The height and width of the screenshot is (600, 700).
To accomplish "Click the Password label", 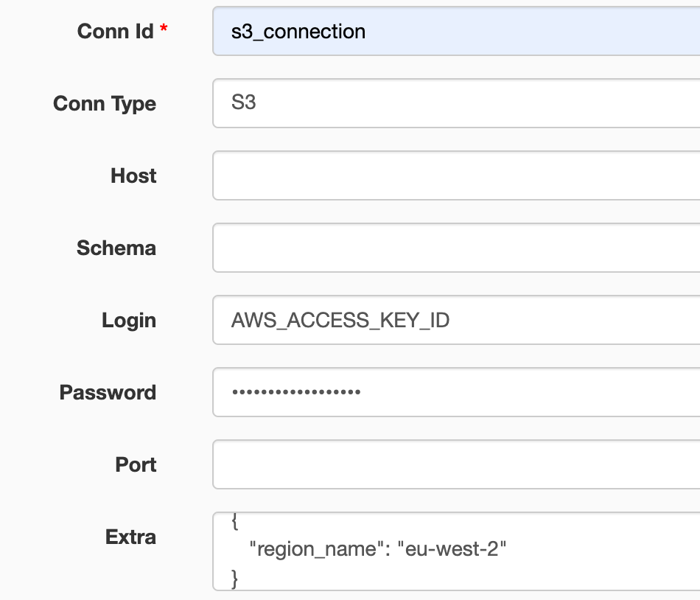I will (107, 392).
